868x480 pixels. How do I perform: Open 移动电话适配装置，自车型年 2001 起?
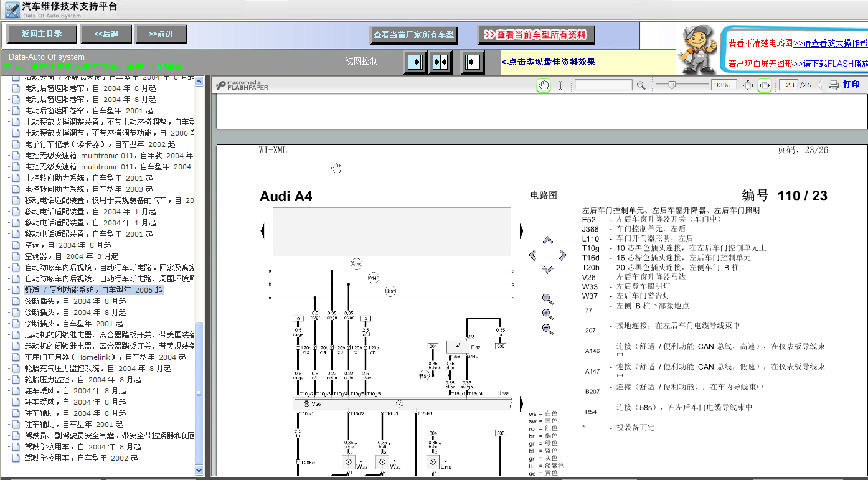88,234
